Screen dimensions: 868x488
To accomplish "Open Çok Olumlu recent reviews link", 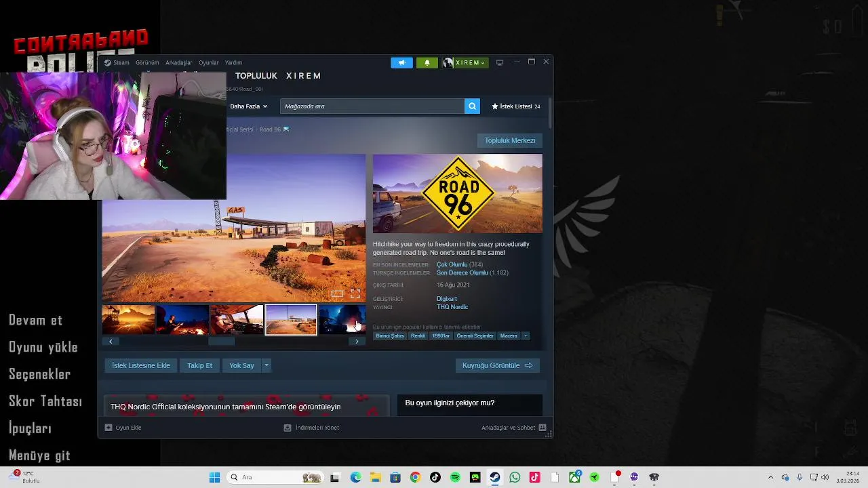I will click(x=452, y=265).
